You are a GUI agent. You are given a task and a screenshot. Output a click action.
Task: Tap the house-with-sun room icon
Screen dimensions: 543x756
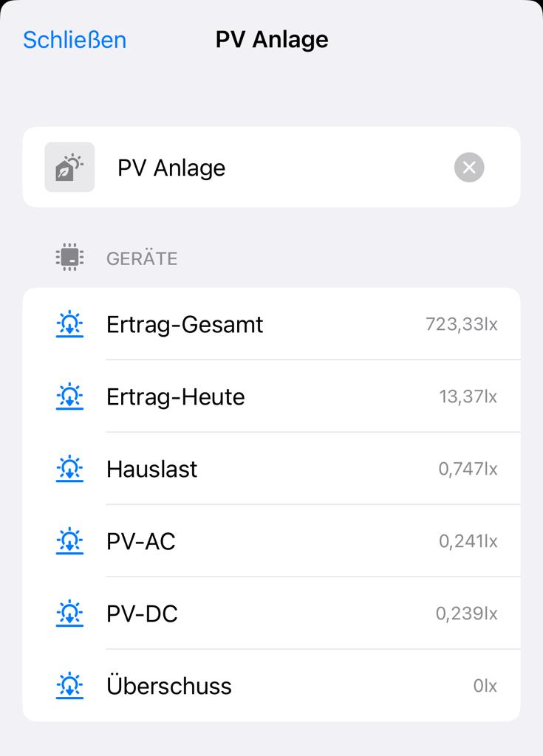pyautogui.click(x=69, y=167)
